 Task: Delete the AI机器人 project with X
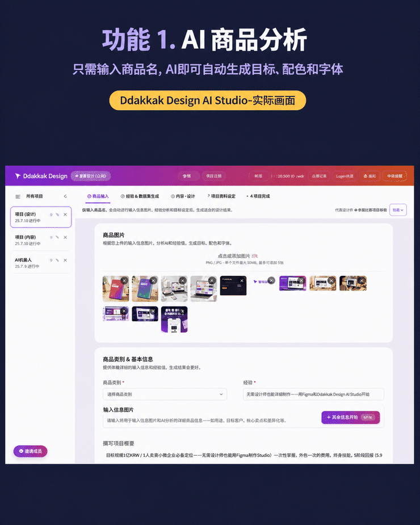pyautogui.click(x=65, y=260)
